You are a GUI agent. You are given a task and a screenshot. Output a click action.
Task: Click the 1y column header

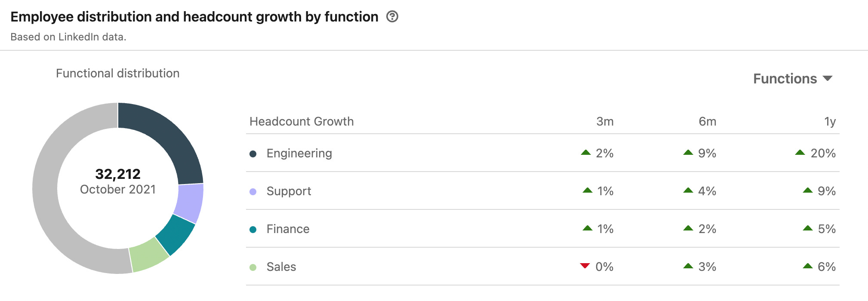click(830, 122)
